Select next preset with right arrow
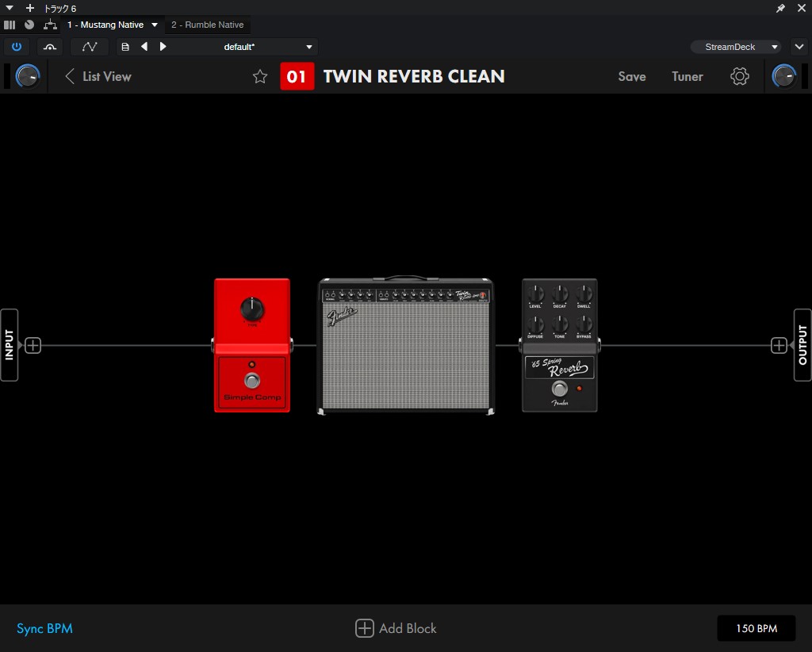812x652 pixels. coord(163,47)
